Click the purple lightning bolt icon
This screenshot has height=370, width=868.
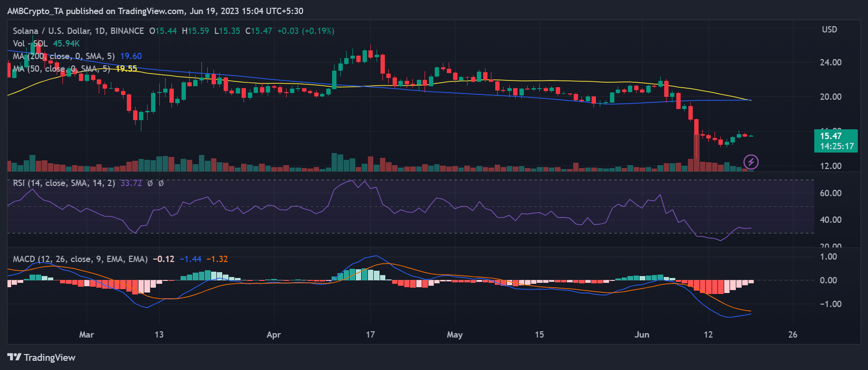(x=751, y=162)
